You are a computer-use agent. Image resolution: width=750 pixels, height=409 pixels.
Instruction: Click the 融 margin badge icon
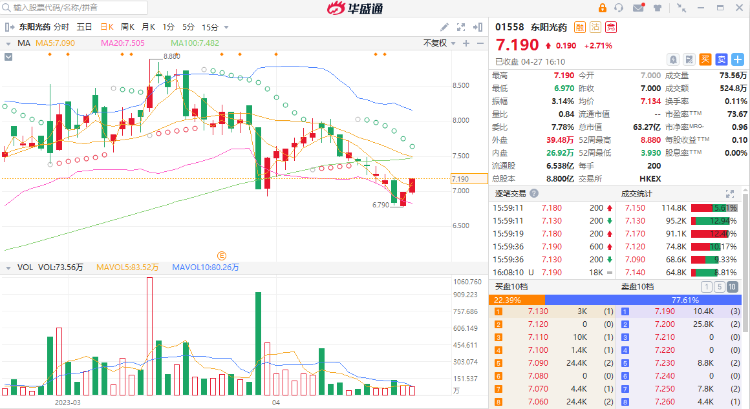[x=580, y=27]
